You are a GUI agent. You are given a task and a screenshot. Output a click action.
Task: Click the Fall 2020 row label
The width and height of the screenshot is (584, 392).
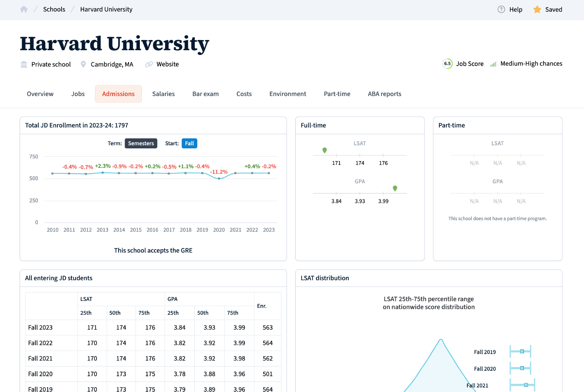(40, 374)
